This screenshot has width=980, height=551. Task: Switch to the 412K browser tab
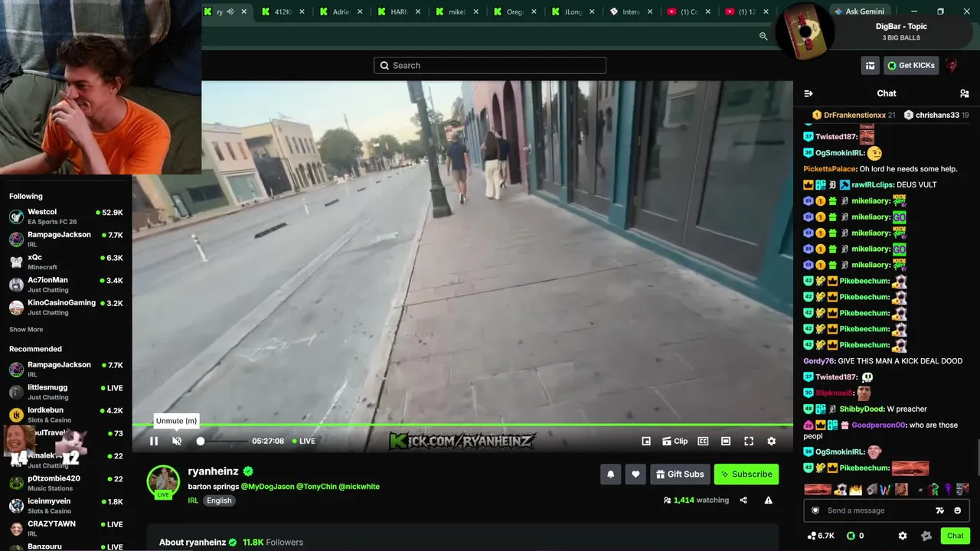pos(283,11)
